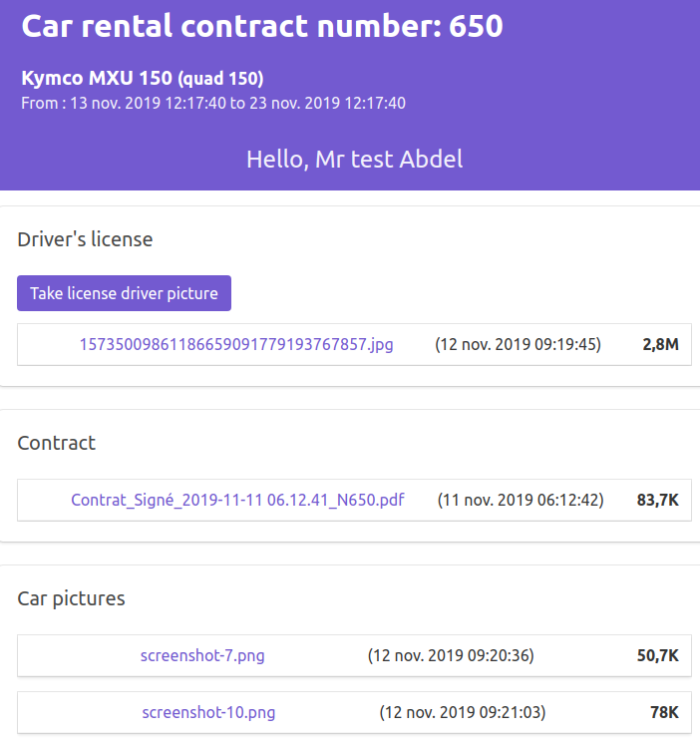Click the 11 nov. 2019 06:12:42 contract date
The height and width of the screenshot is (744, 700).
(521, 501)
